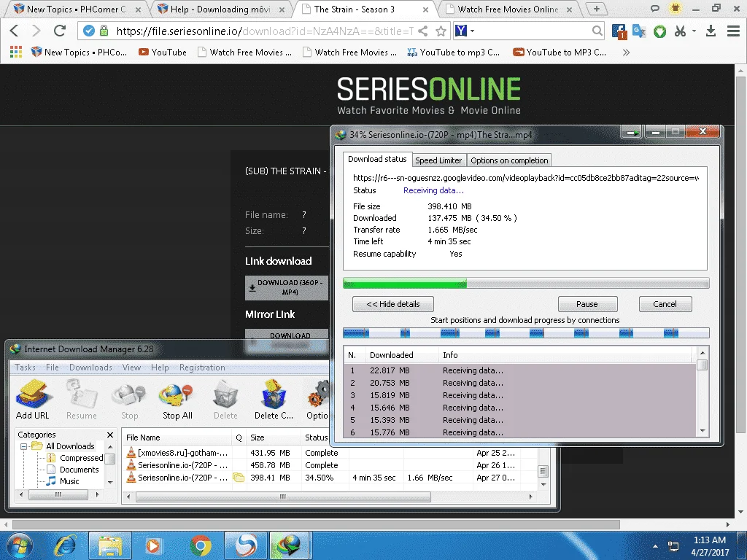Pause the current download

[587, 304]
